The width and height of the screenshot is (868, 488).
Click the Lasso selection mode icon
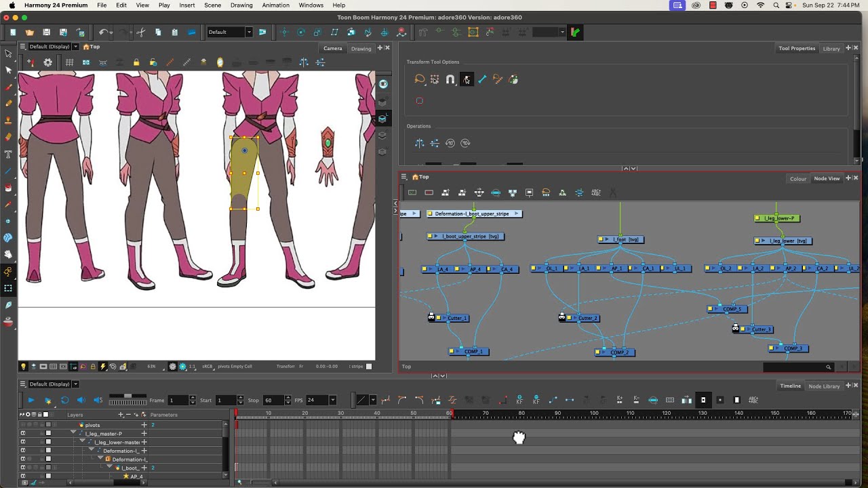click(x=419, y=79)
